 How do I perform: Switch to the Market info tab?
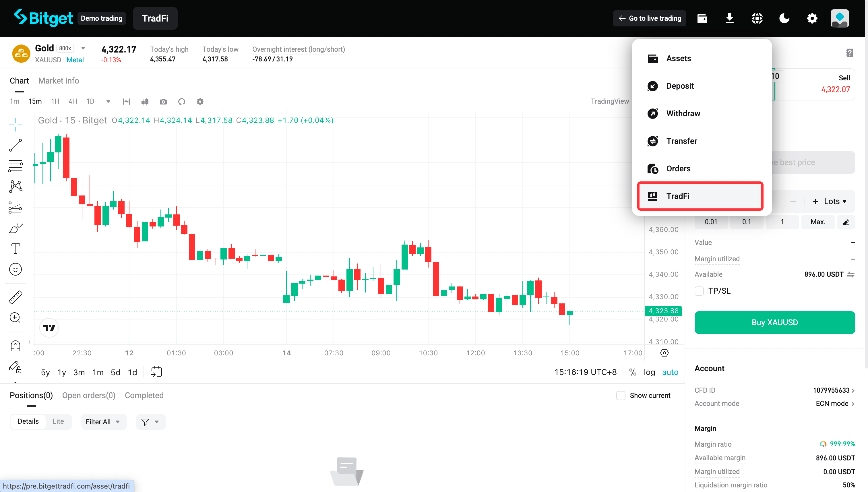tap(59, 81)
